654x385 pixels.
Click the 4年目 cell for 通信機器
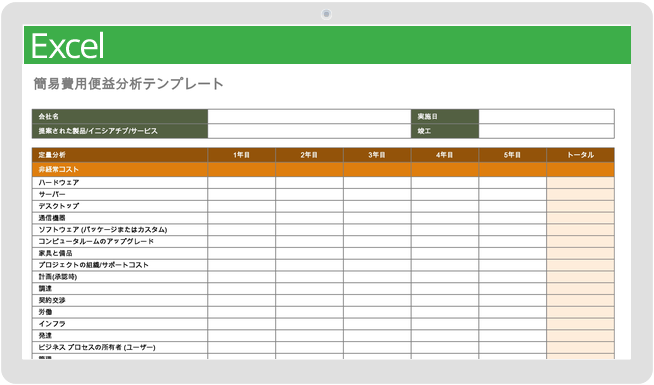(445, 218)
